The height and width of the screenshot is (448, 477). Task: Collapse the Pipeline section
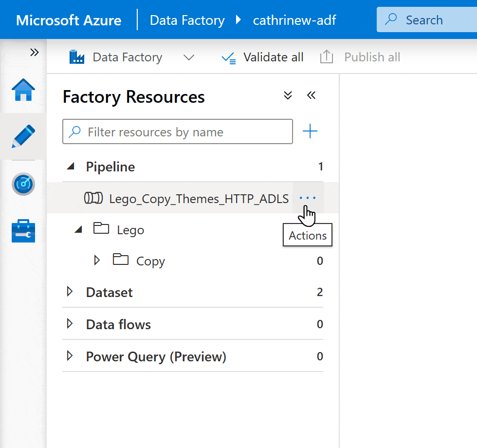(x=71, y=167)
